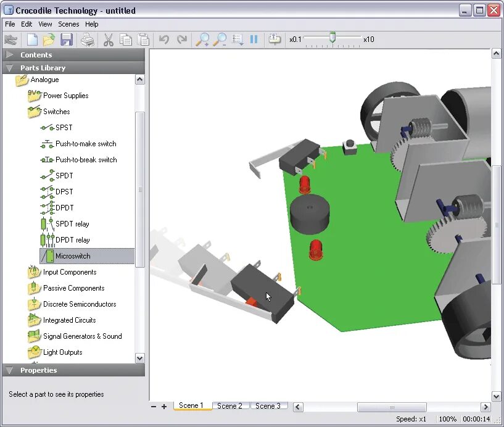
Task: Click canvas vertical scroll up arrow
Action: pyautogui.click(x=496, y=54)
